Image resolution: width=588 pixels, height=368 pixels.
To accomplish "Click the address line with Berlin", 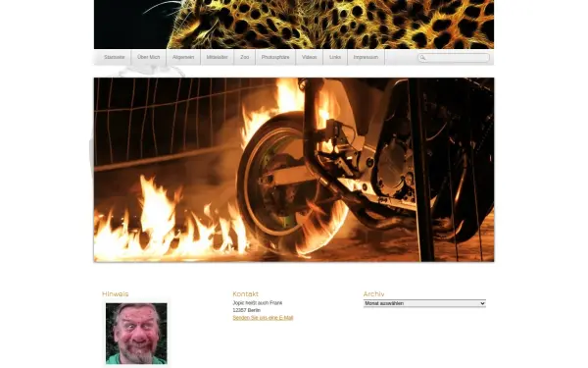I will click(x=246, y=310).
